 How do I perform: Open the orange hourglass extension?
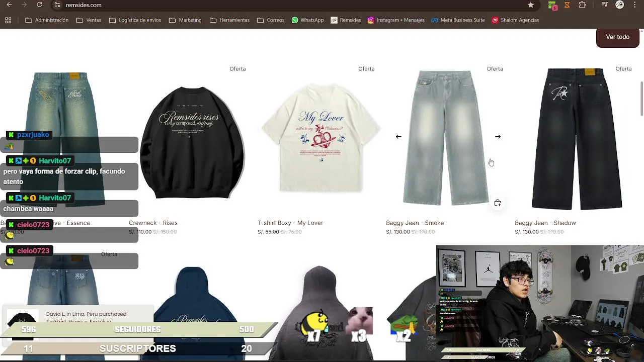pos(568,5)
